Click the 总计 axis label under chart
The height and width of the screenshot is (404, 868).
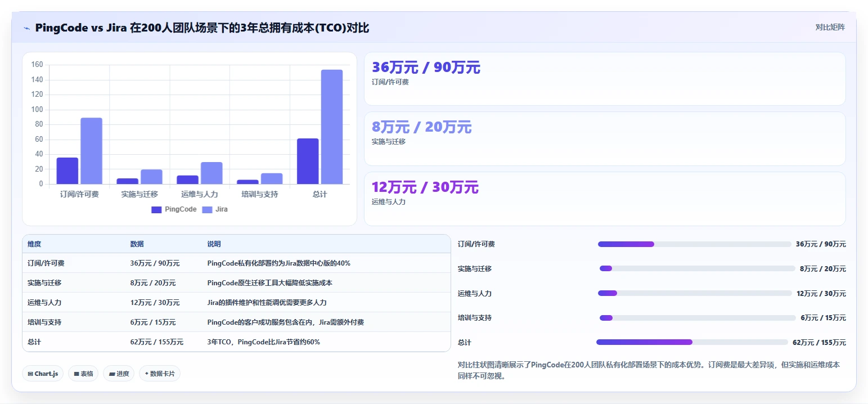(x=320, y=194)
